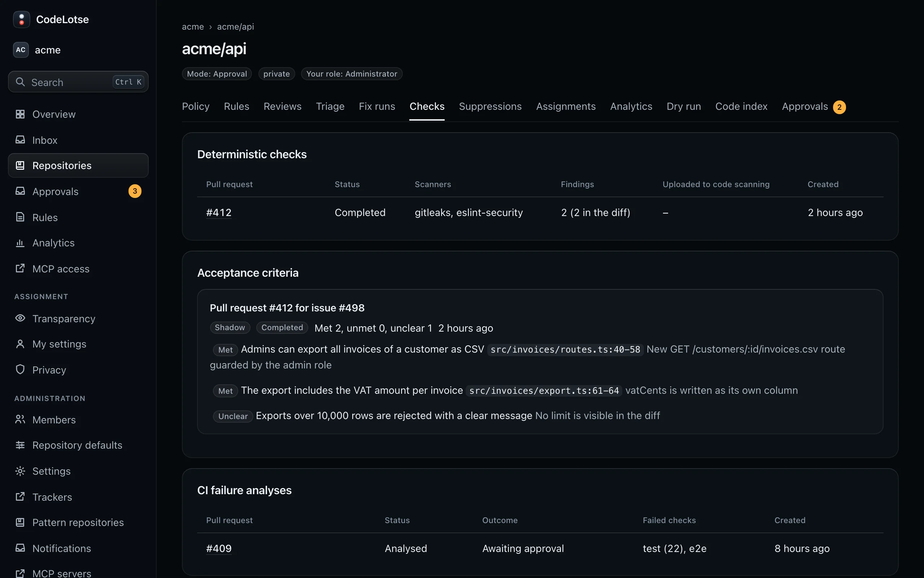Select the Triage tab

click(x=330, y=107)
